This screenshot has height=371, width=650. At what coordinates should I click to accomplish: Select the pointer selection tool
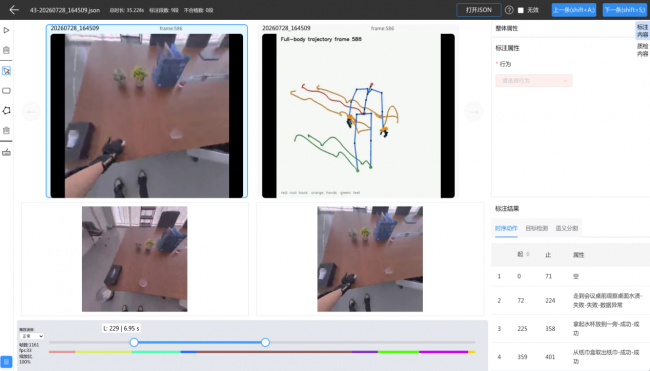coord(6,71)
